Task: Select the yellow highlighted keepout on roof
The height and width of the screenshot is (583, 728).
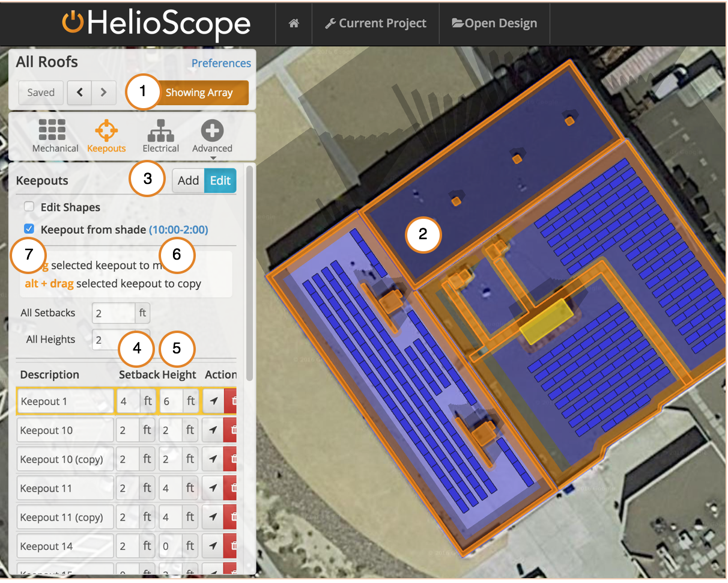Action: [x=547, y=322]
